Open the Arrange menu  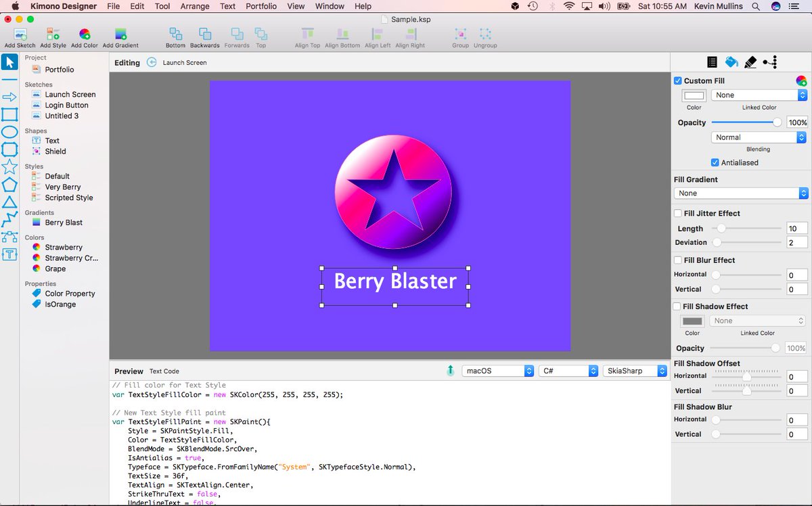[194, 6]
